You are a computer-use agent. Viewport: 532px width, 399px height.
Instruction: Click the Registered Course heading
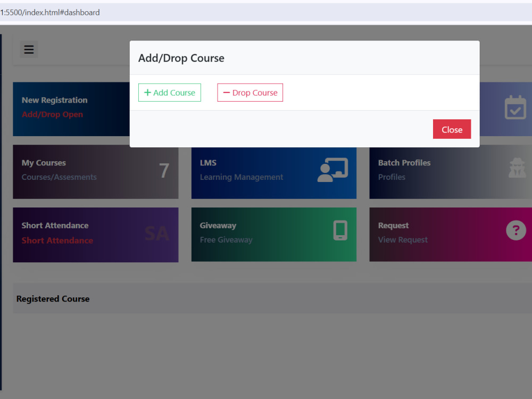(53, 299)
